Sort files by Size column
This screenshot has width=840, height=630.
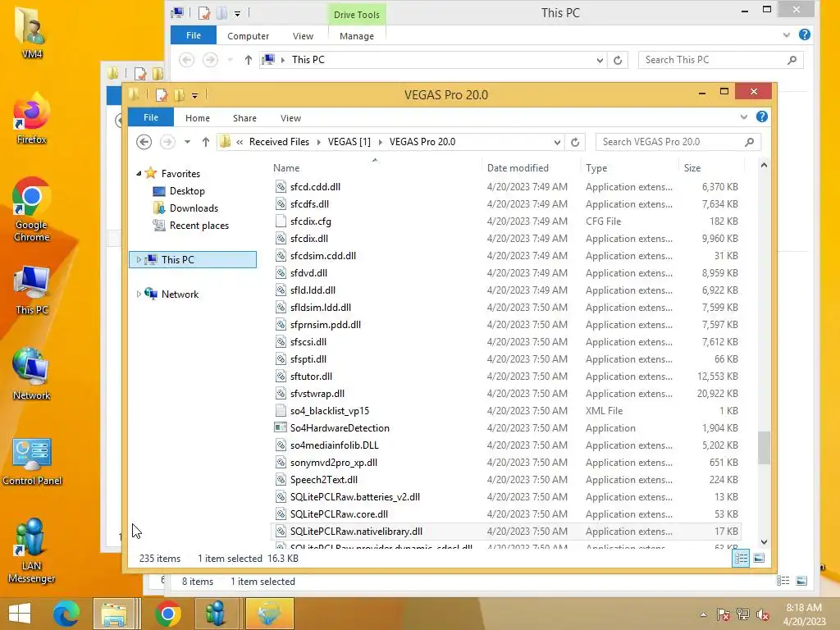[x=711, y=167]
